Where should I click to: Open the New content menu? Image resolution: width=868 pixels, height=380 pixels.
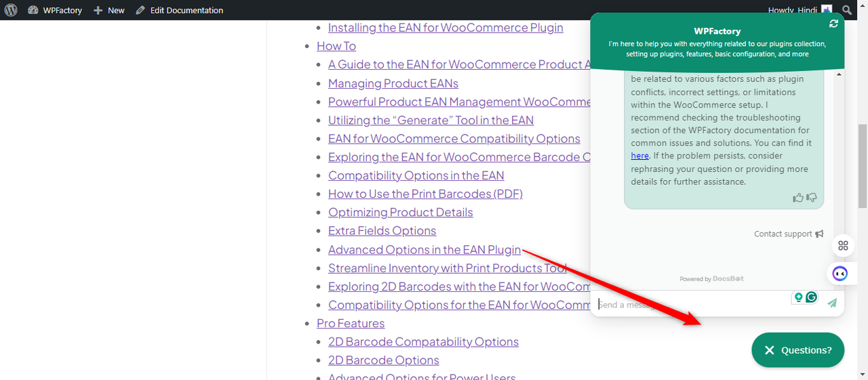(109, 10)
